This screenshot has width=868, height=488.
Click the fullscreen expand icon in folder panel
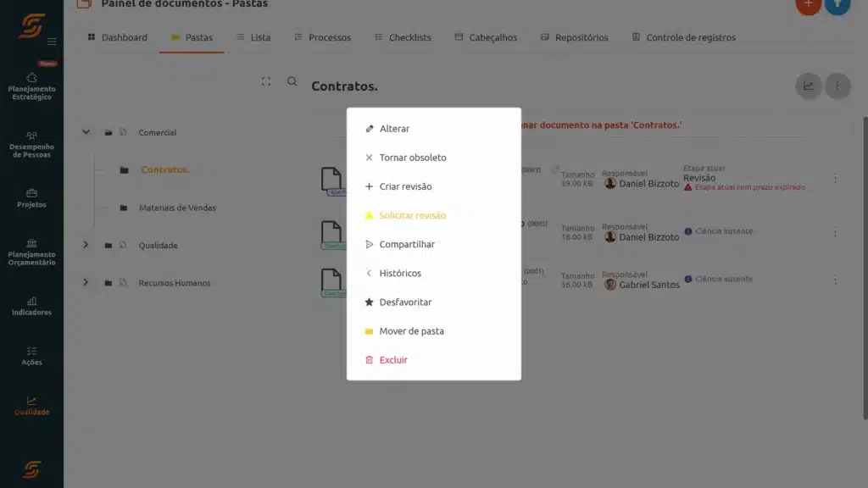266,81
